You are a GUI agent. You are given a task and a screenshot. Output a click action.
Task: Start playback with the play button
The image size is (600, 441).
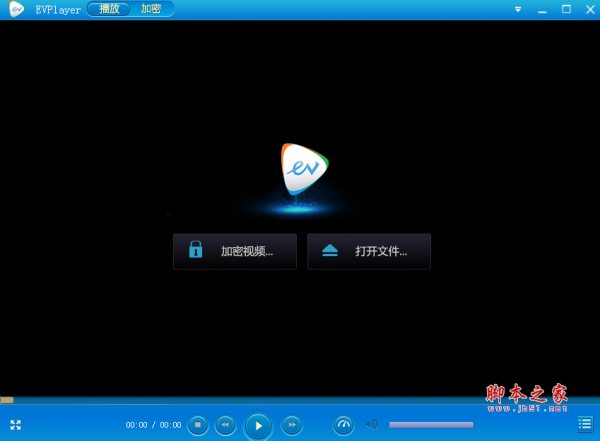coord(258,426)
